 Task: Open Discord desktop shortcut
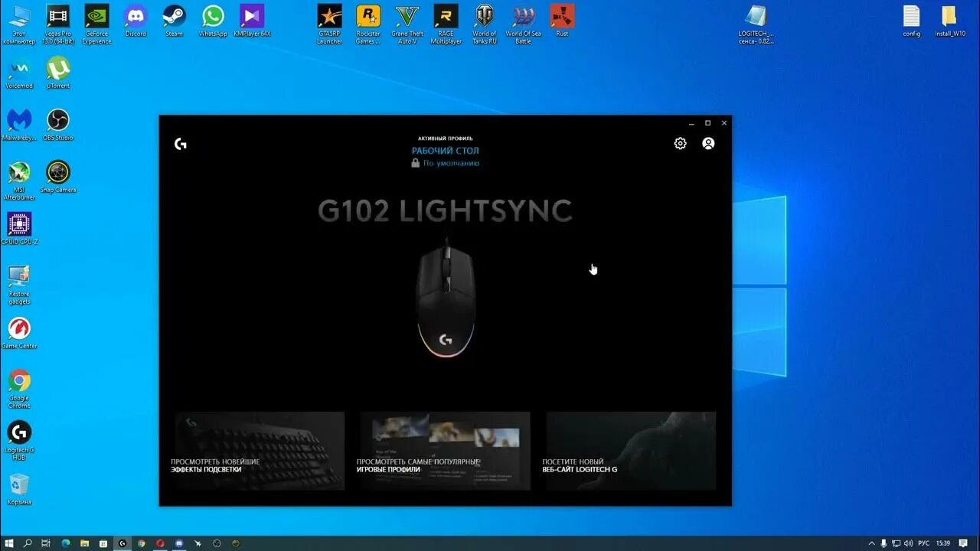point(136,21)
